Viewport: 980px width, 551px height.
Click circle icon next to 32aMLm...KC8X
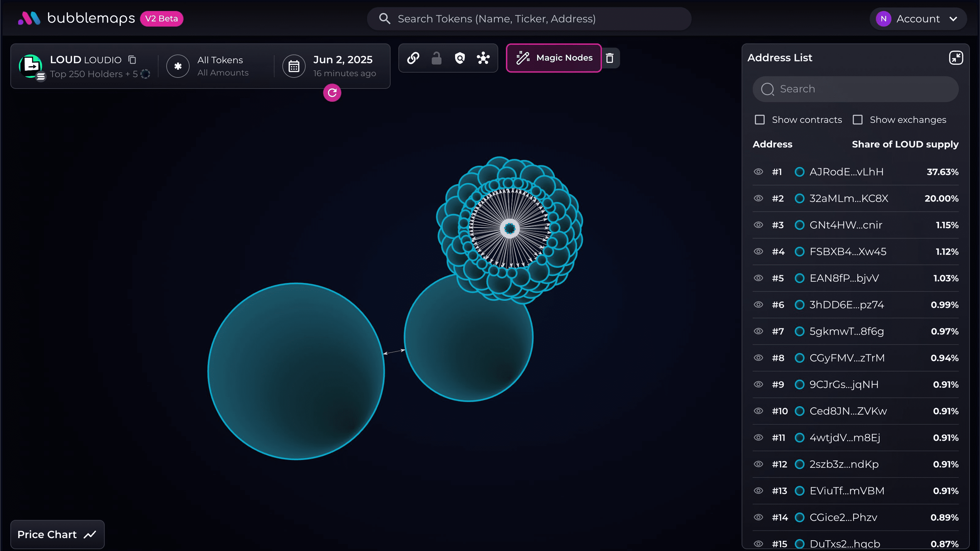coord(799,198)
